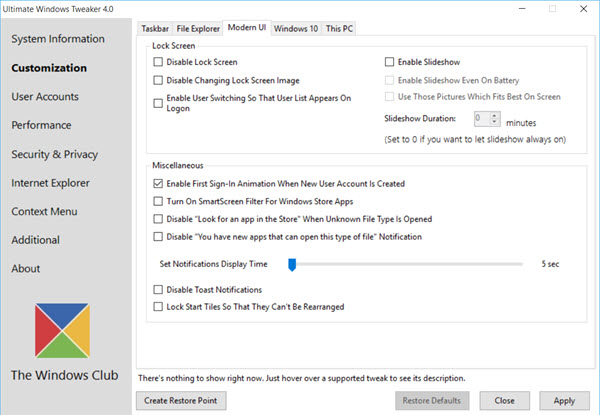The image size is (600, 415).
Task: Click the 5 sec notification time value
Action: 550,264
